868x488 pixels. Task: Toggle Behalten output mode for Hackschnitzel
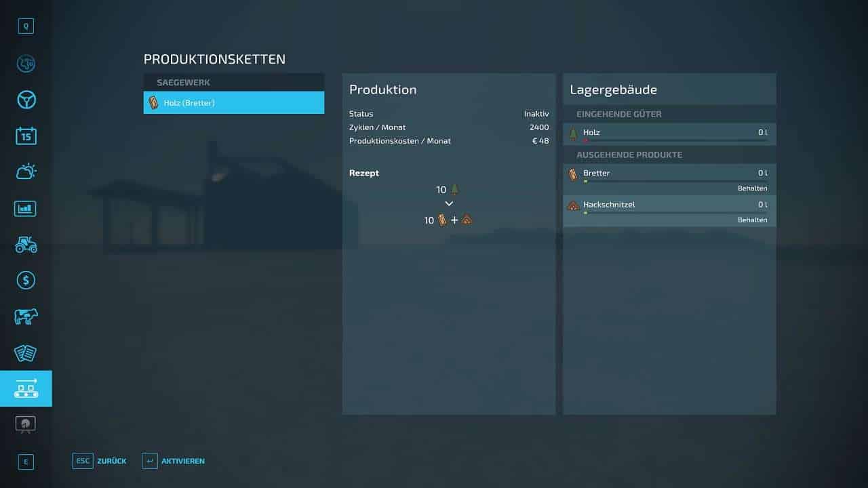(752, 220)
